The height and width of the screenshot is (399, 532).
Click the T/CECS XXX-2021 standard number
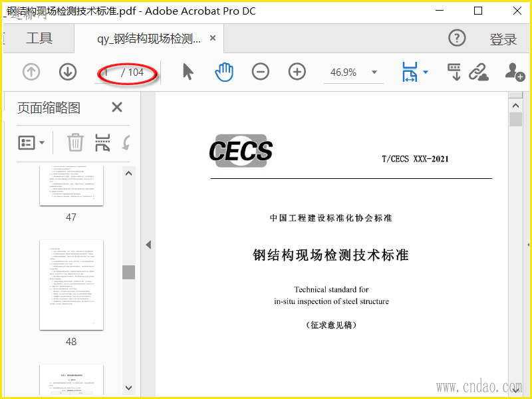tap(415, 159)
